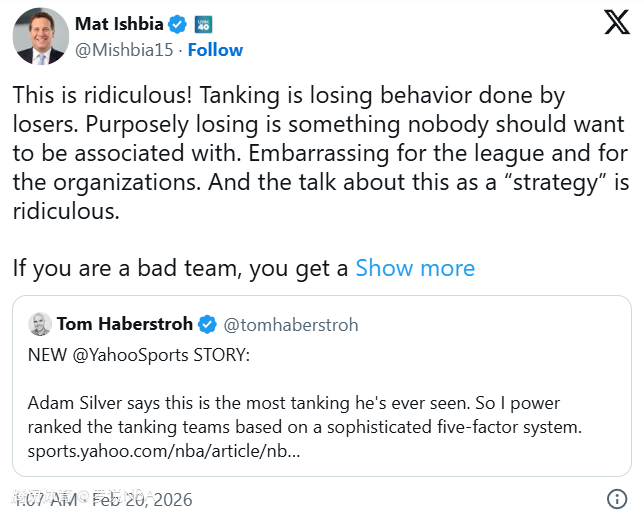Open Tom Haberstroh's display name

pos(125,324)
